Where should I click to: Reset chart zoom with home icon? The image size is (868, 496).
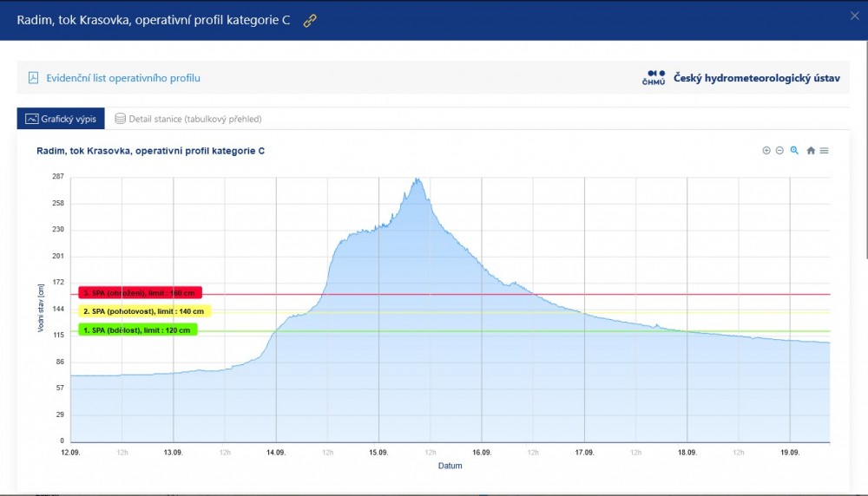(x=811, y=151)
